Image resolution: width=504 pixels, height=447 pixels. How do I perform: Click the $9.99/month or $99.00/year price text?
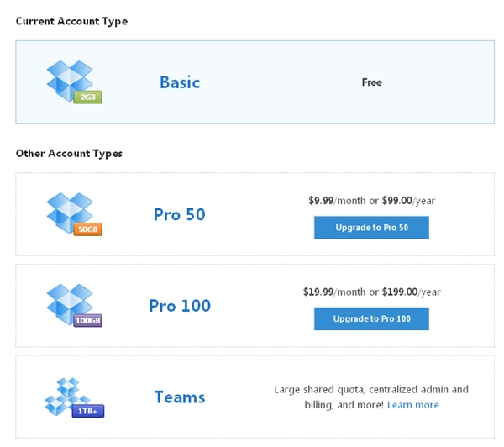(x=372, y=201)
